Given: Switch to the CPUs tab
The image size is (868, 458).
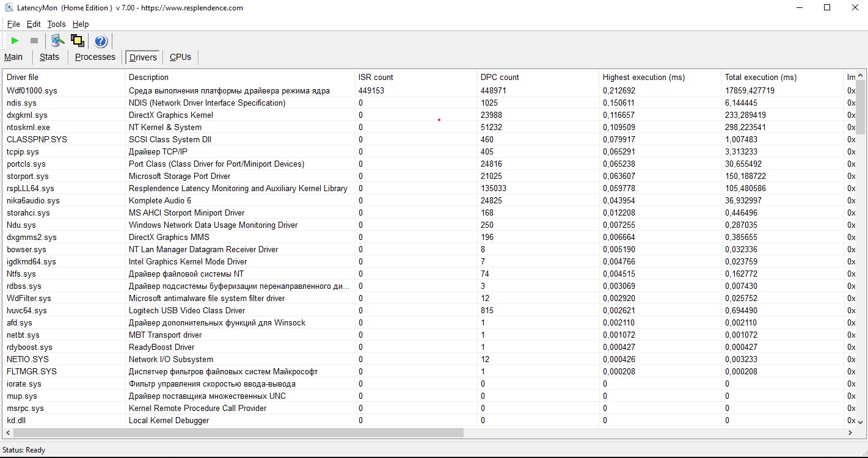Looking at the screenshot, I should coord(180,57).
